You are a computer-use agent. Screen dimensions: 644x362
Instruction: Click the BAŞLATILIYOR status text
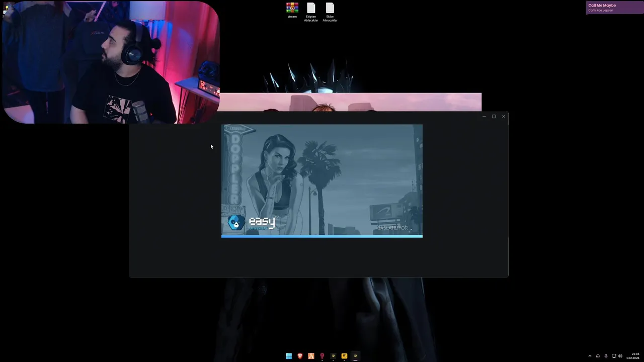[393, 228]
